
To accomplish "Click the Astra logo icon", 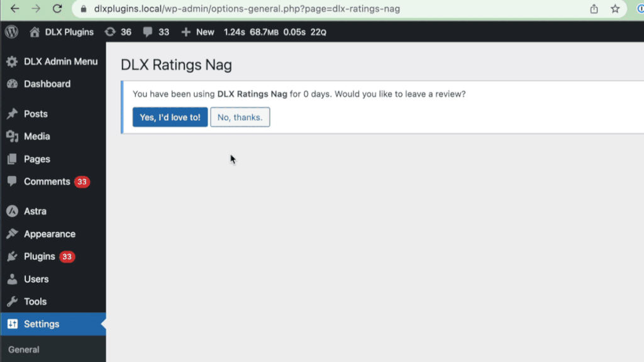I will tap(12, 211).
